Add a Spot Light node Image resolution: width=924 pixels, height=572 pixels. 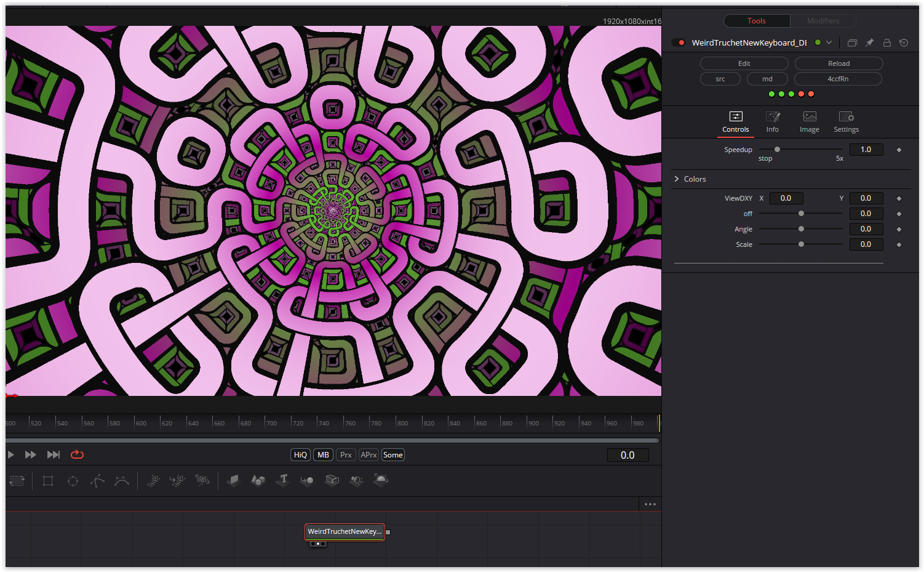(x=356, y=481)
